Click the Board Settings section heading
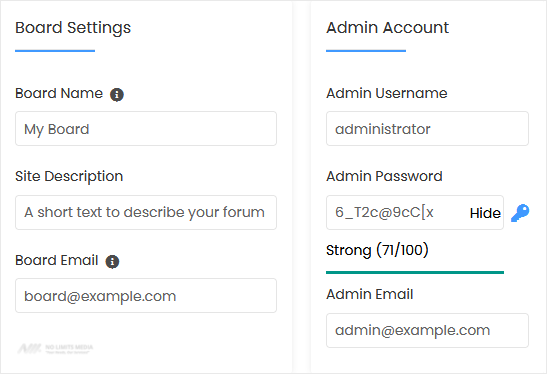 coord(73,28)
